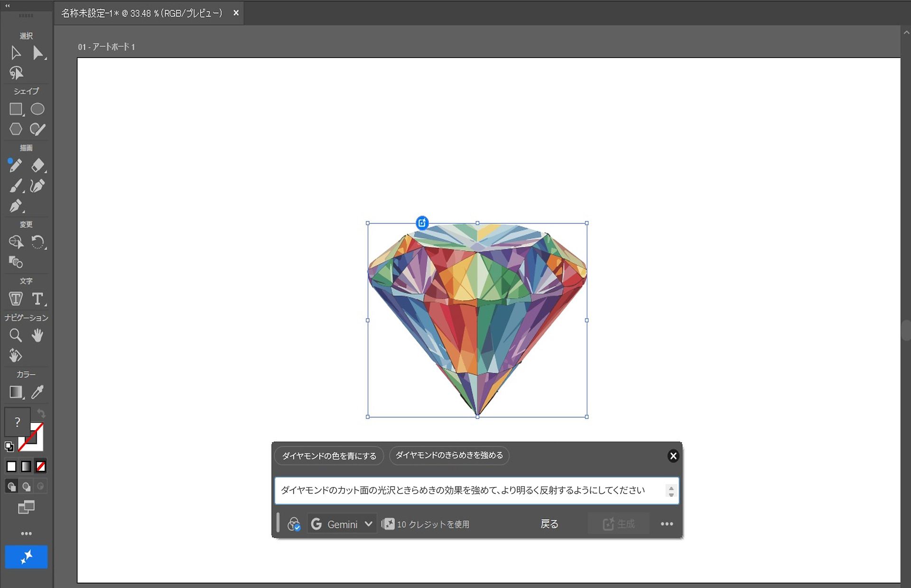The height and width of the screenshot is (588, 911).
Task: Open the prompt panel more options menu
Action: [667, 524]
